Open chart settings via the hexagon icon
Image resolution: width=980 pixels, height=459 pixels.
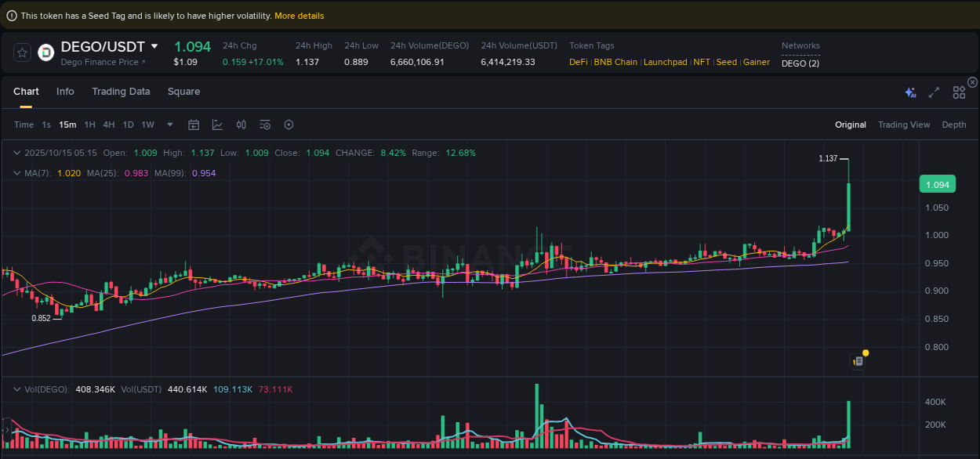(289, 125)
